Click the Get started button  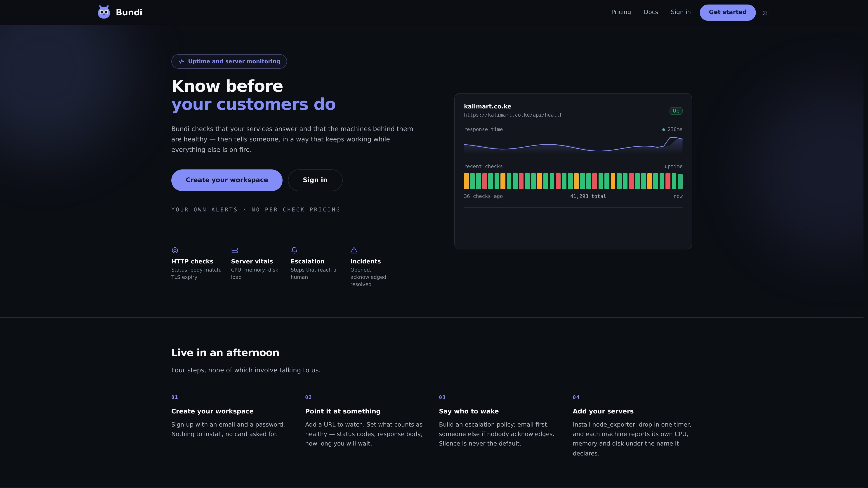pyautogui.click(x=727, y=12)
